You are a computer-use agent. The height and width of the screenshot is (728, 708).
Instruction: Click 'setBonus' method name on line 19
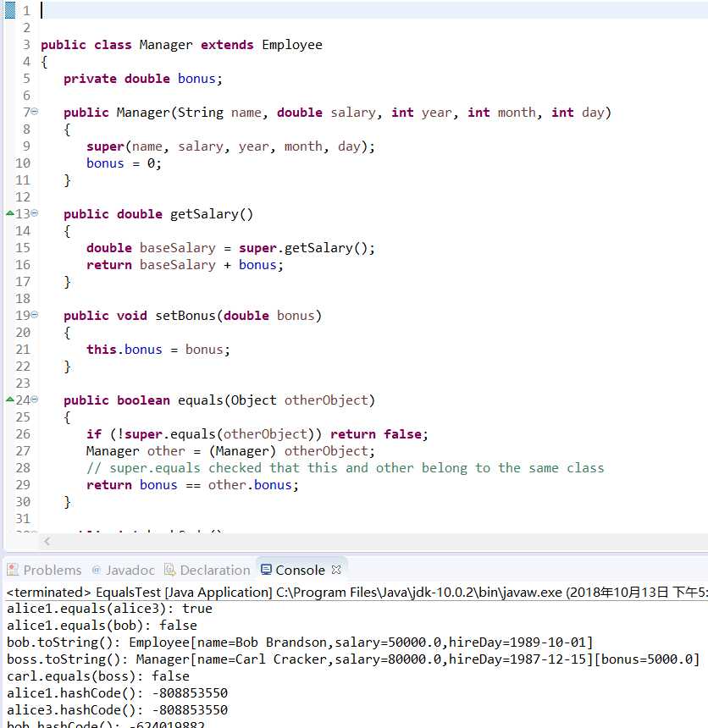185,316
